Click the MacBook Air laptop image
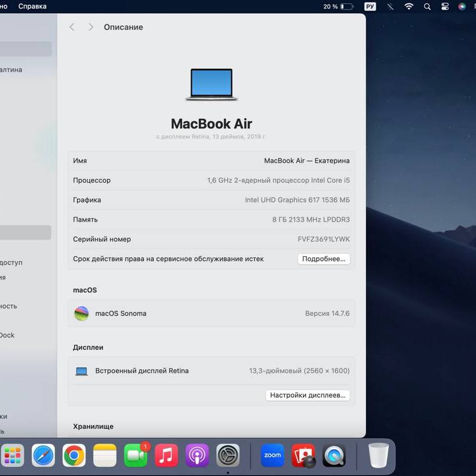The image size is (476, 476). pos(211,85)
